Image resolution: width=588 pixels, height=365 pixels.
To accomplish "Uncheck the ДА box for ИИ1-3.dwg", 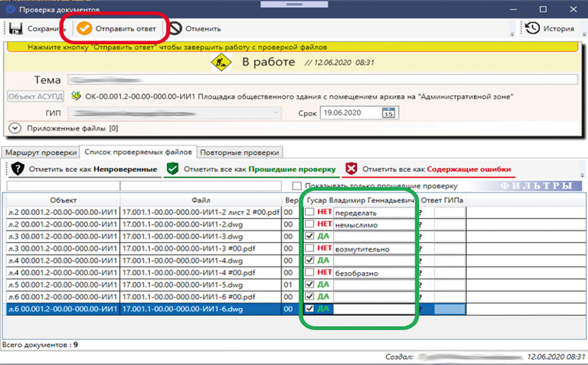I will pyautogui.click(x=309, y=236).
